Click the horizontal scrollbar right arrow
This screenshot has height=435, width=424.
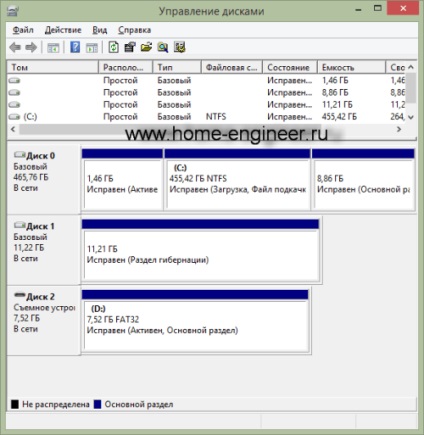pyautogui.click(x=399, y=129)
